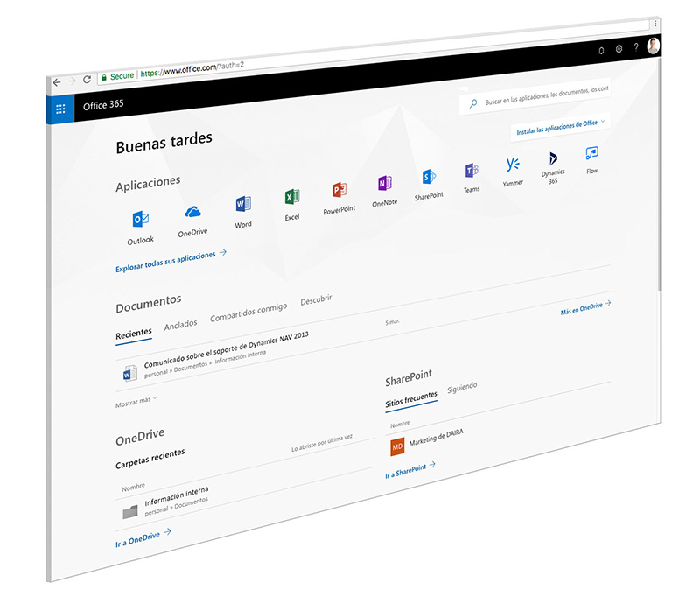The height and width of the screenshot is (597, 700).
Task: Open the Outlook app icon
Action: (141, 219)
